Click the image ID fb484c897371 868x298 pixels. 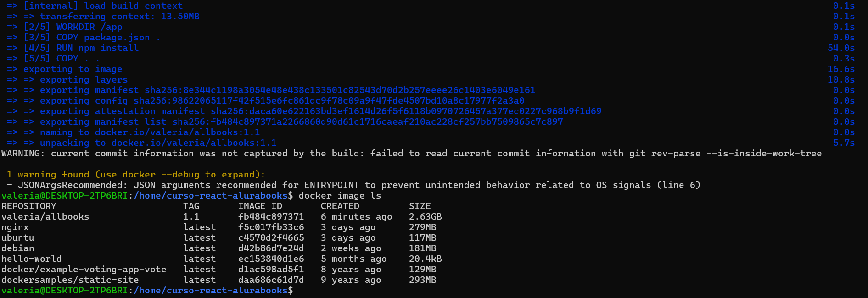click(x=271, y=217)
